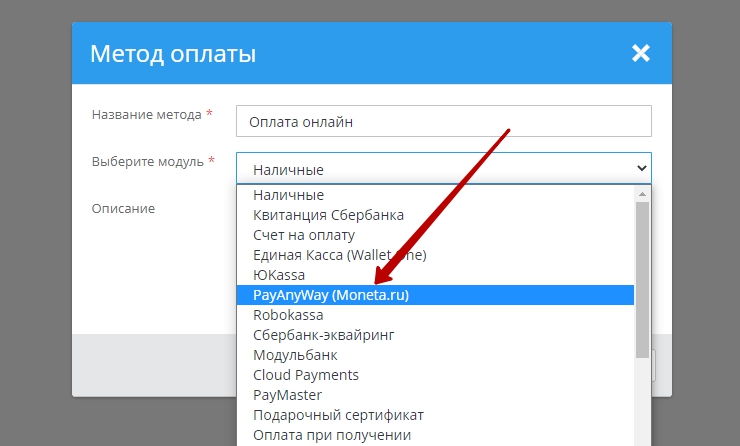The height and width of the screenshot is (446, 740).
Task: Pick Cloud Payments option
Action: pos(306,375)
